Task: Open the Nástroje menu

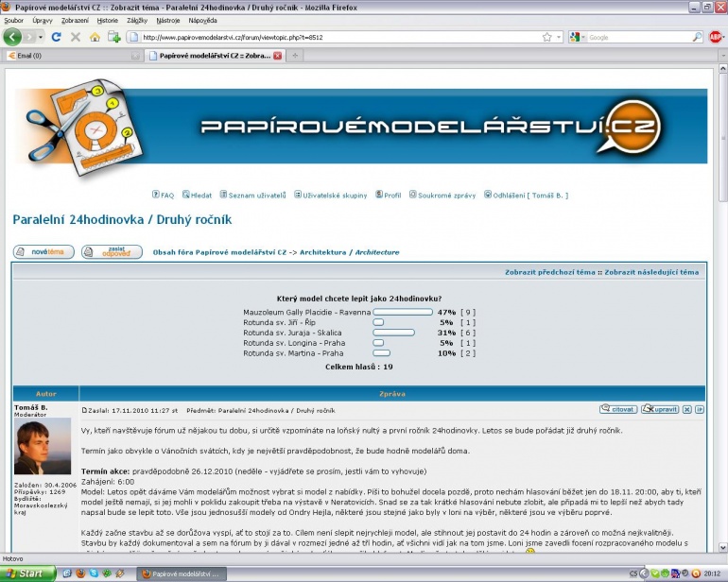Action: coord(168,21)
